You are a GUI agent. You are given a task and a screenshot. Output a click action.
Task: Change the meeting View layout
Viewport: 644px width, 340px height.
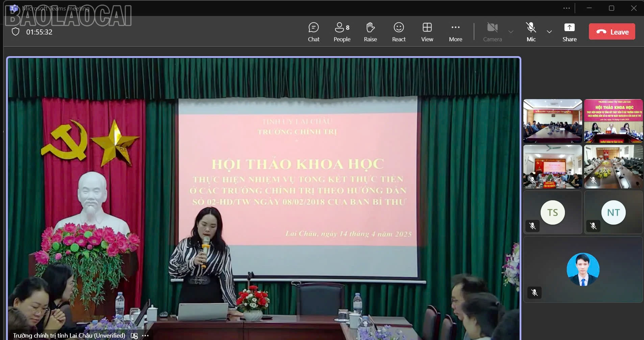pos(427,31)
